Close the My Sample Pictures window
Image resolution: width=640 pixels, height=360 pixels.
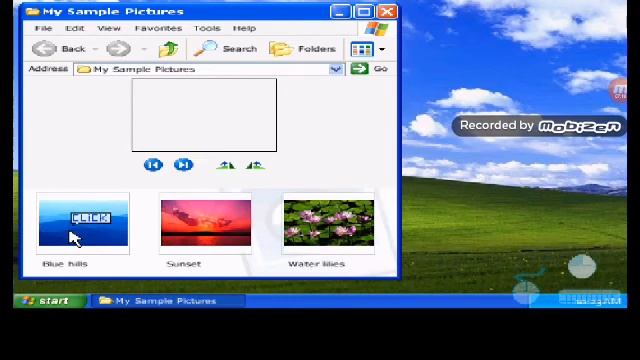(387, 11)
